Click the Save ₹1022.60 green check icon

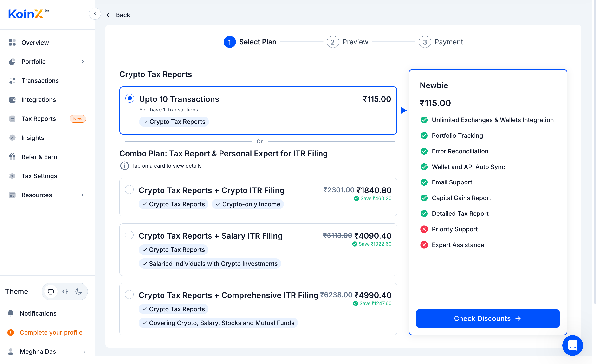pyautogui.click(x=355, y=244)
